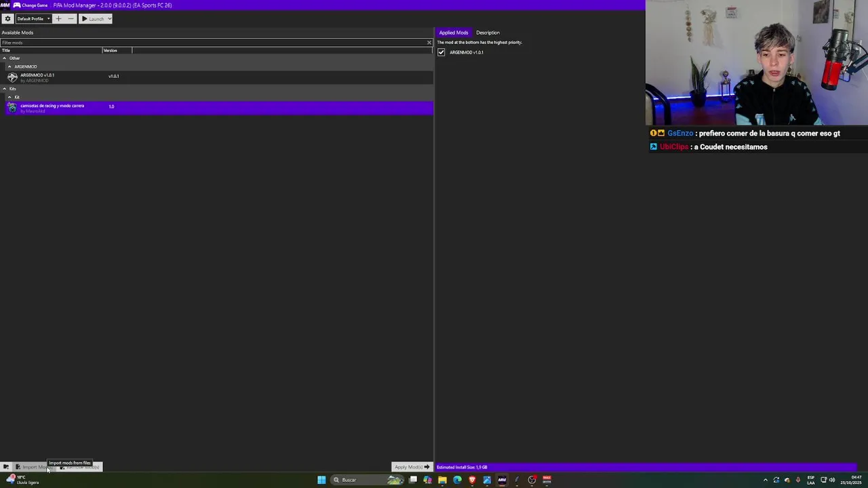The height and width of the screenshot is (488, 868).
Task: Sort mods by the Version column
Action: pos(117,50)
